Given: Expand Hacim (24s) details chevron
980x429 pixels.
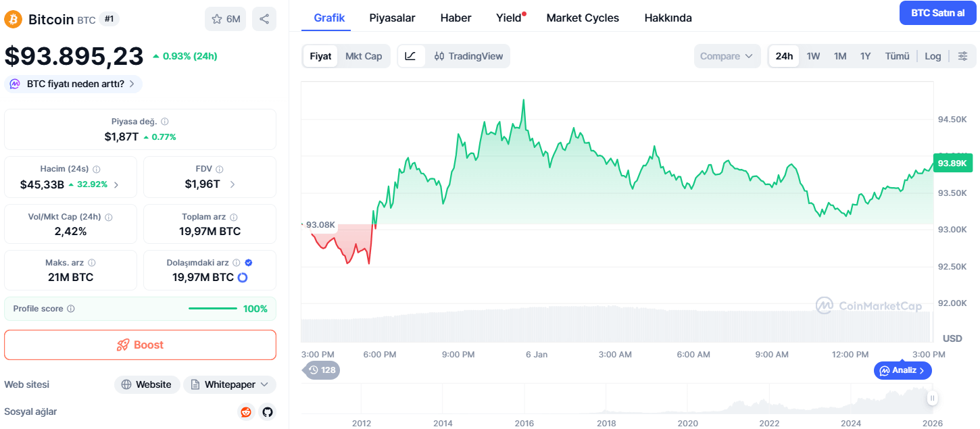Looking at the screenshot, I should (x=116, y=184).
